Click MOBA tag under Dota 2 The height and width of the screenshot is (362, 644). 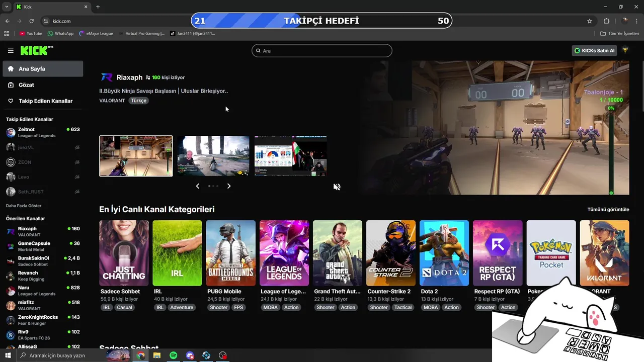click(431, 308)
